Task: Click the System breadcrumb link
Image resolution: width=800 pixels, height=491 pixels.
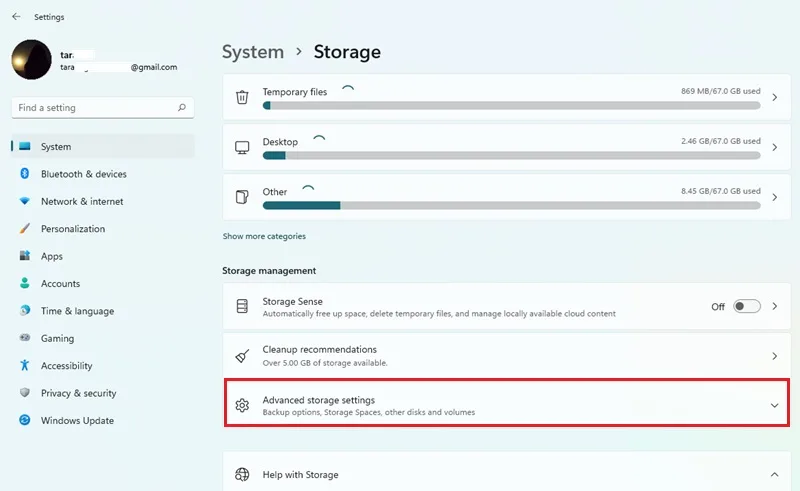Action: (253, 52)
